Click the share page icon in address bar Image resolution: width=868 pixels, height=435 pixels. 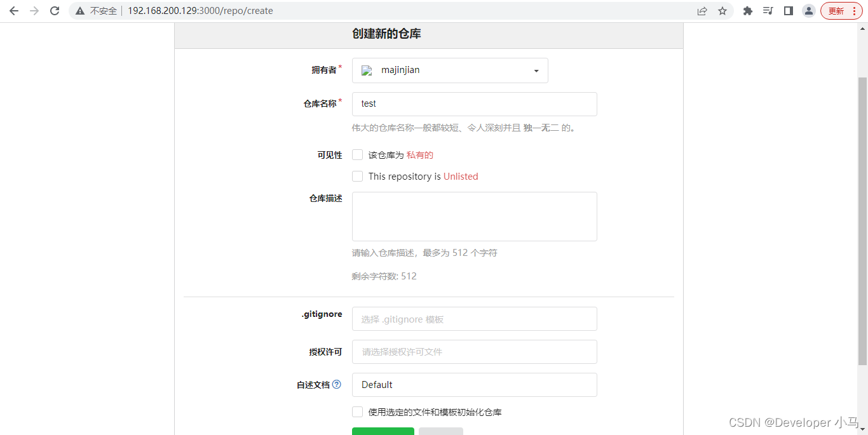click(x=702, y=11)
